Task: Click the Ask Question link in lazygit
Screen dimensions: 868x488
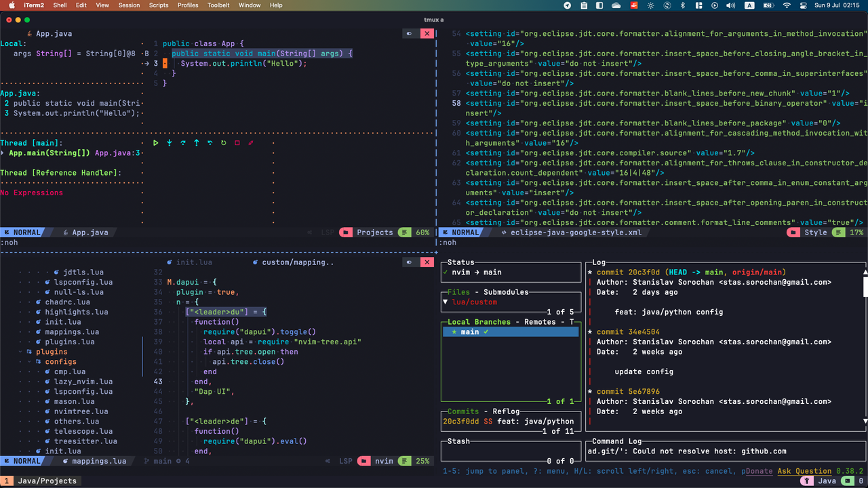Action: (x=804, y=471)
